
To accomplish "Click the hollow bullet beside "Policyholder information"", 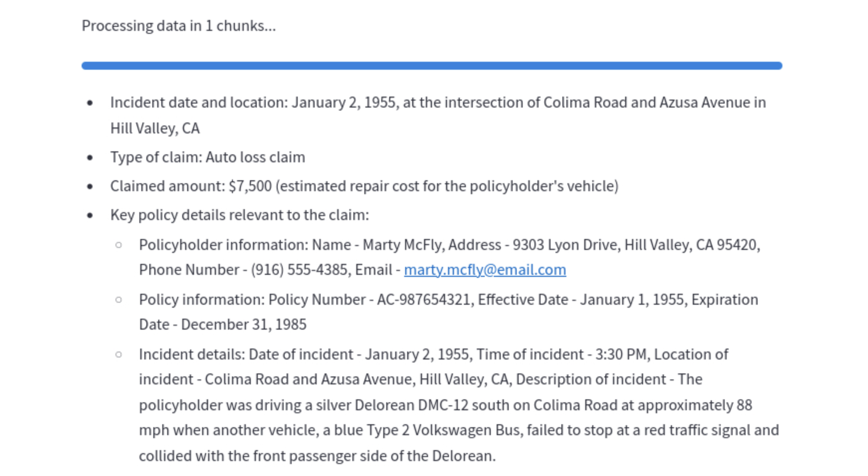I will pos(118,245).
